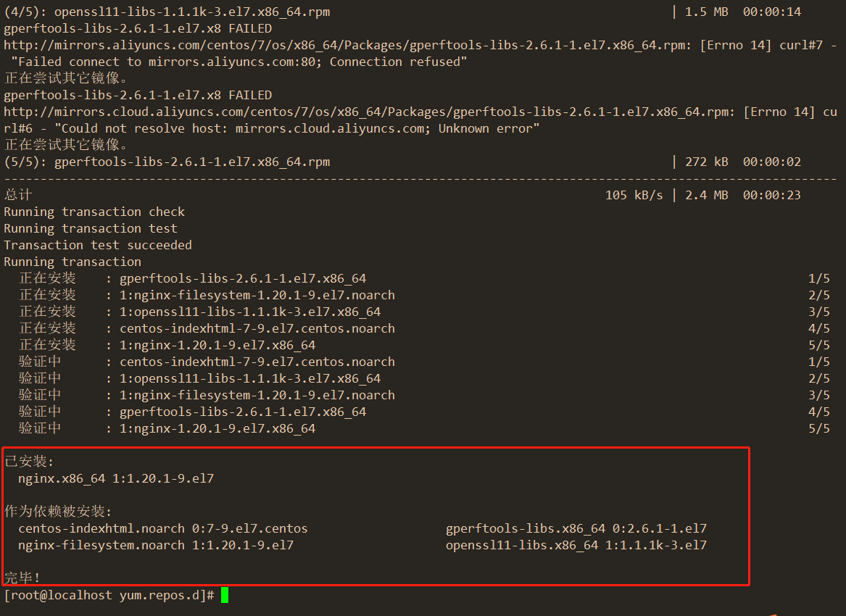Click the (5/5) gperftools-libs download line
Image resolution: width=846 pixels, height=616 pixels.
click(402, 162)
